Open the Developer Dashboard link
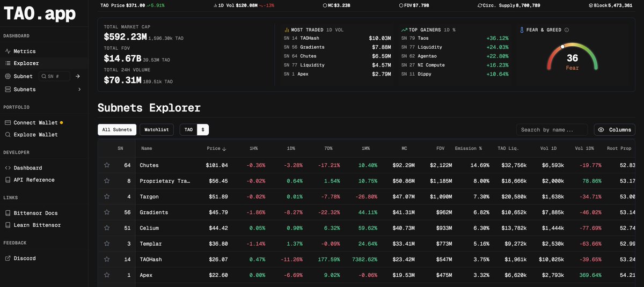This screenshot has height=287, width=644. [27, 167]
